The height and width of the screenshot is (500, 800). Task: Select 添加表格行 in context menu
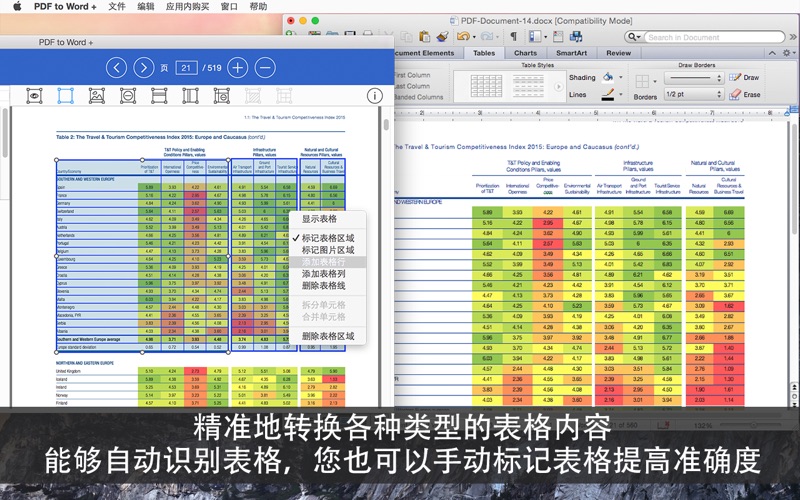[328, 262]
